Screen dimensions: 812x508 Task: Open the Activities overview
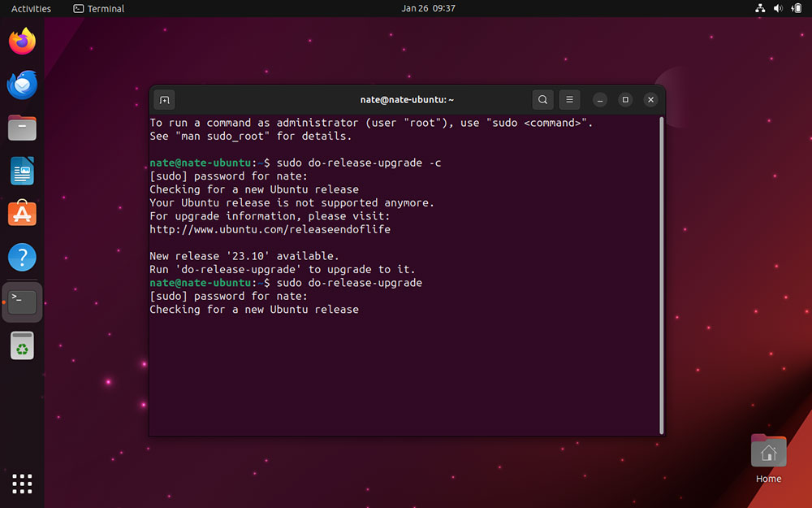[30, 8]
